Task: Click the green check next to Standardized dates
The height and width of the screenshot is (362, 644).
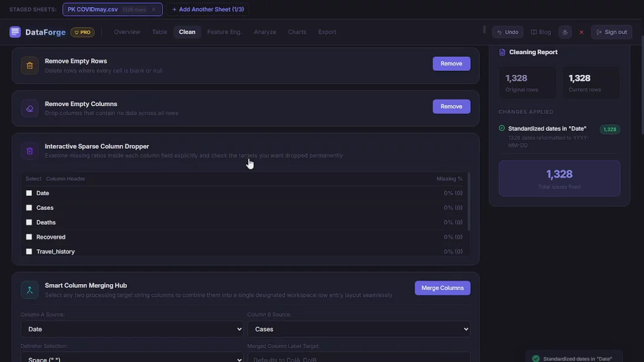Action: [x=502, y=128]
